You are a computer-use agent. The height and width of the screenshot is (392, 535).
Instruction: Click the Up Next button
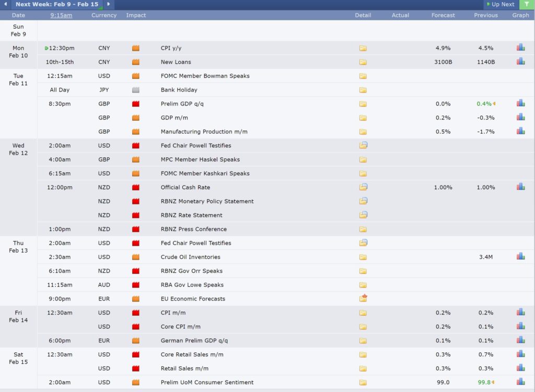[x=501, y=4]
